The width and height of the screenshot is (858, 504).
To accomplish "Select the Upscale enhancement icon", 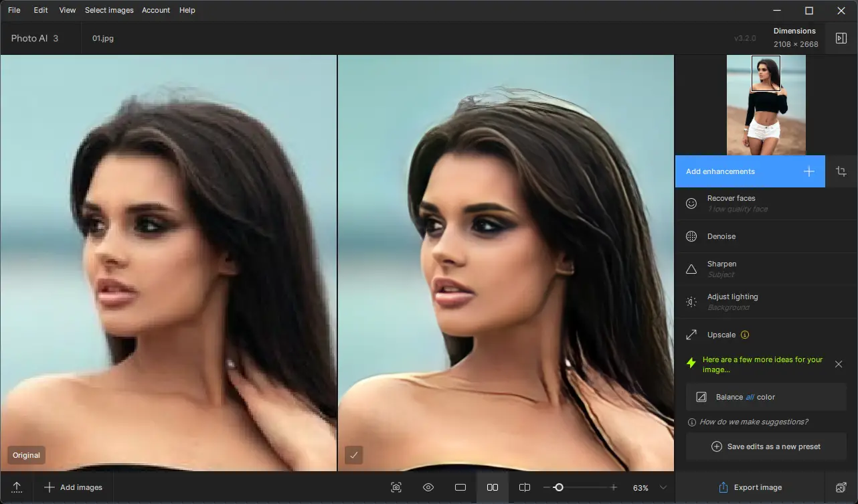I will (x=691, y=334).
